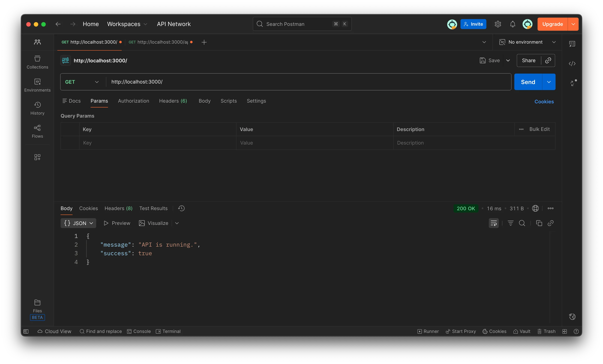Open the History sidebar panel

pyautogui.click(x=37, y=108)
